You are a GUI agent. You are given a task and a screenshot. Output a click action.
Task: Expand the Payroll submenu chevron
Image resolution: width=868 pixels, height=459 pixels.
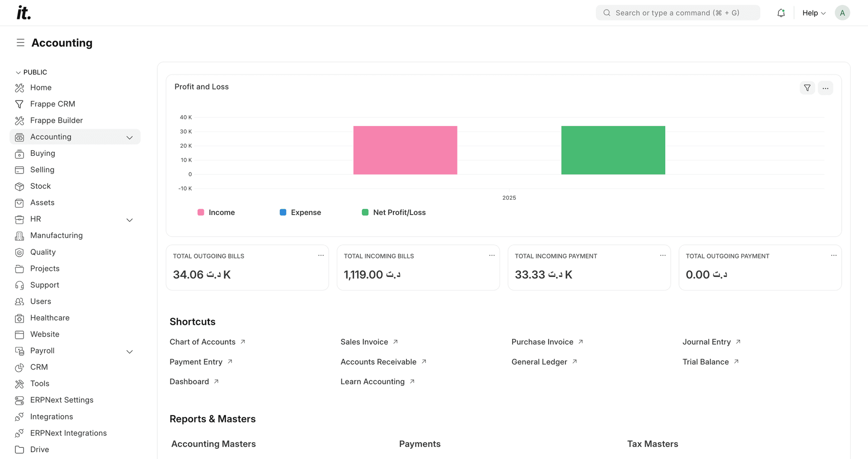(130, 351)
